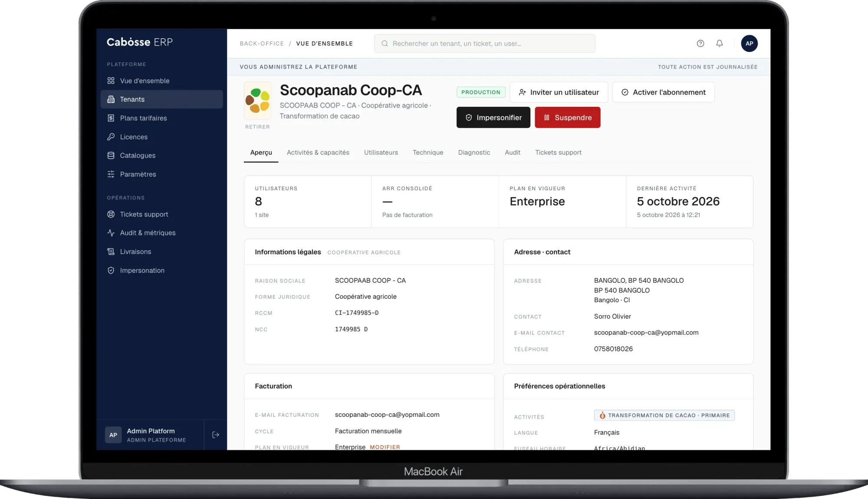The height and width of the screenshot is (499, 868).
Task: Click the Scoopanab tenant logo
Action: point(258,101)
